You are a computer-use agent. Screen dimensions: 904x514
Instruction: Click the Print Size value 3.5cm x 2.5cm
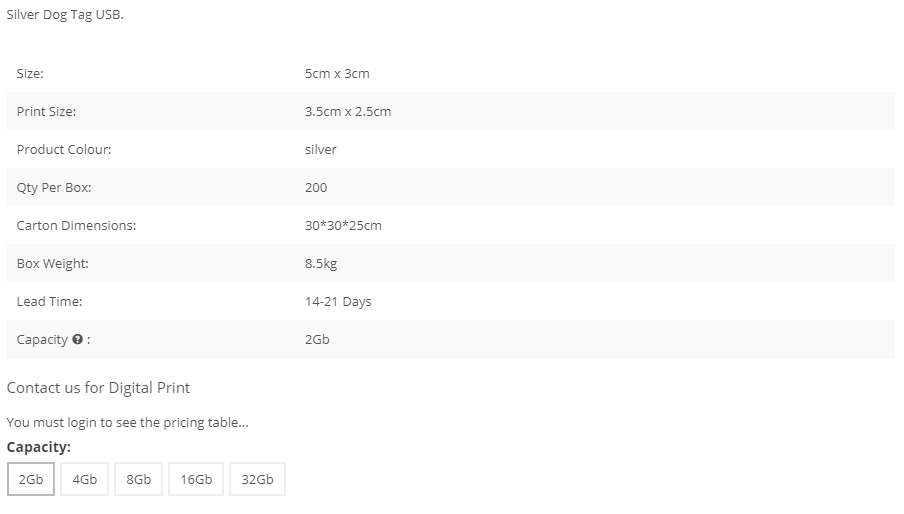[x=348, y=112]
